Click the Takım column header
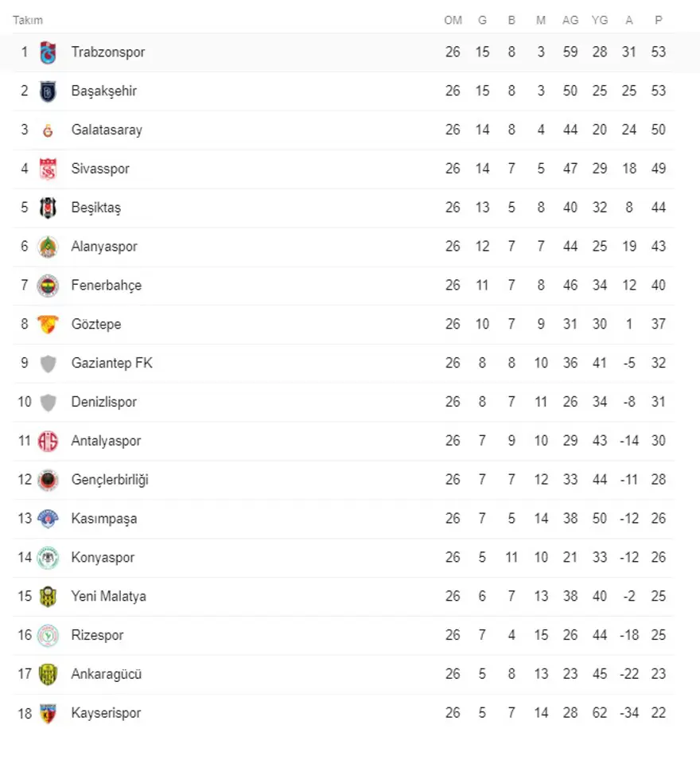This screenshot has width=700, height=783. [28, 20]
